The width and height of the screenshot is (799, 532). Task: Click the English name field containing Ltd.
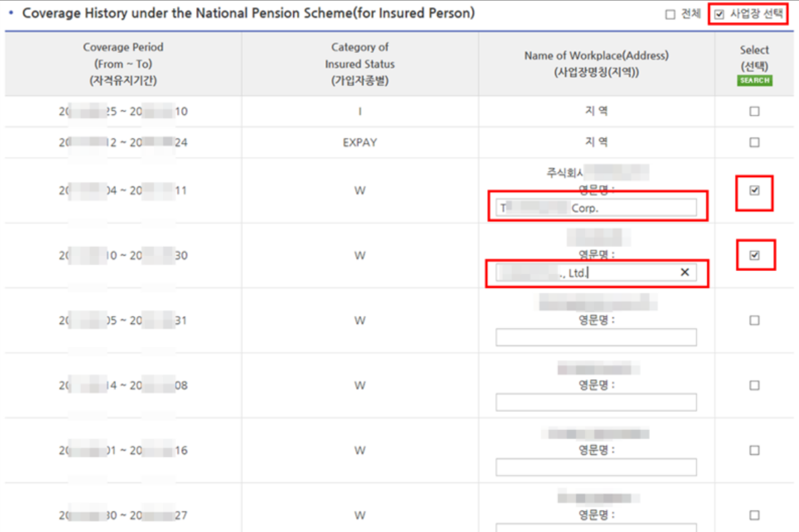[584, 272]
